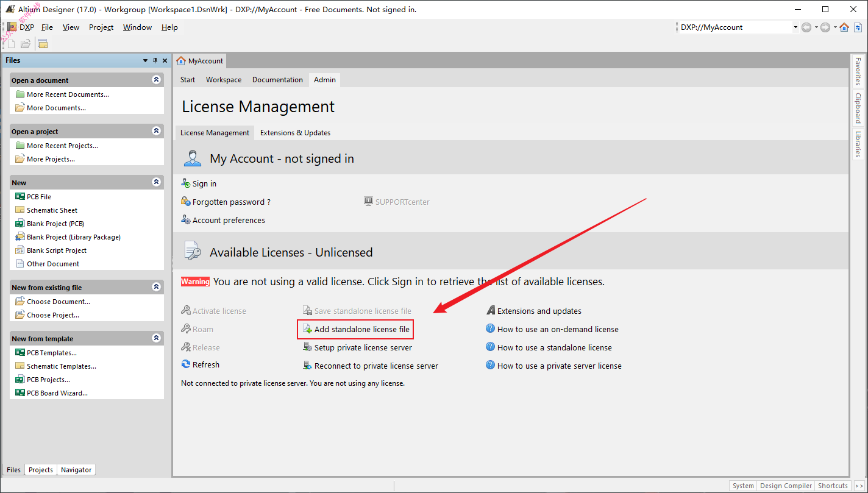Switch to the Workspace tab

coord(224,80)
